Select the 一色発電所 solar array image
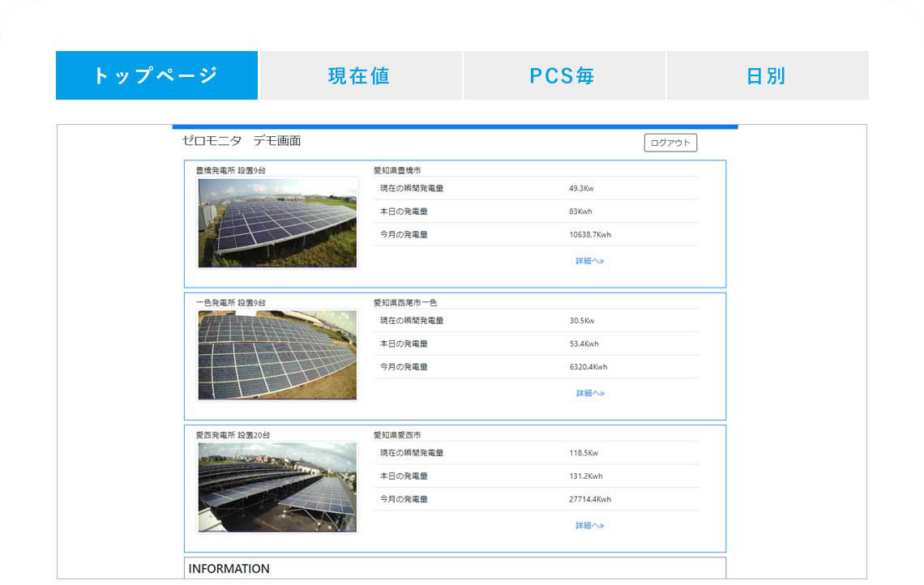The image size is (924, 585). [x=277, y=355]
